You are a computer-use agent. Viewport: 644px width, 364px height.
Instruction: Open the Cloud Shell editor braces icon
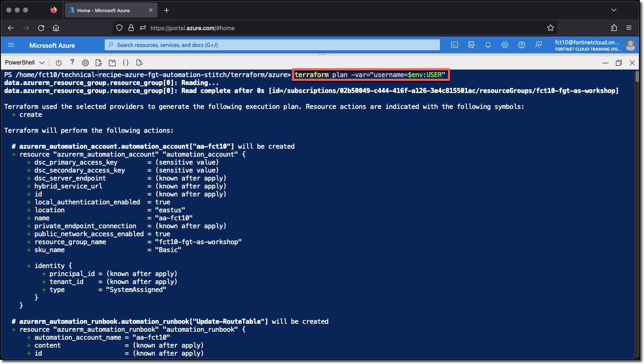point(126,63)
